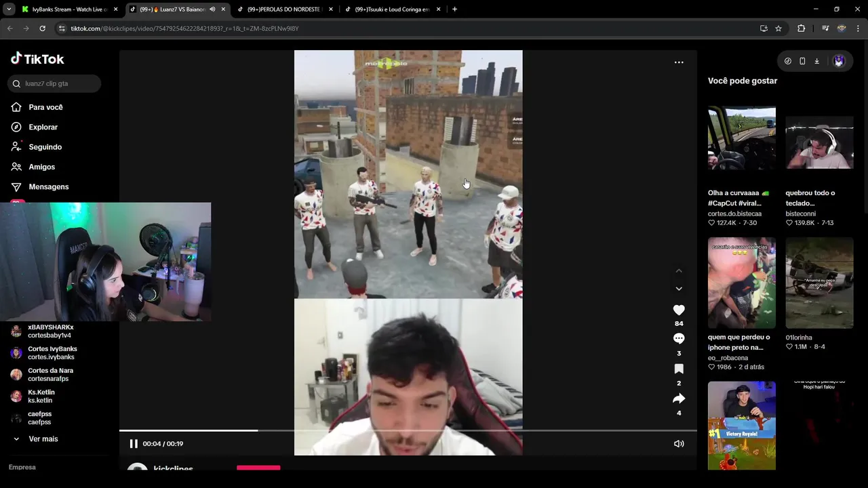Image resolution: width=868 pixels, height=488 pixels.
Task: Open Cortes da Nara account in sidebar
Action: (42, 375)
